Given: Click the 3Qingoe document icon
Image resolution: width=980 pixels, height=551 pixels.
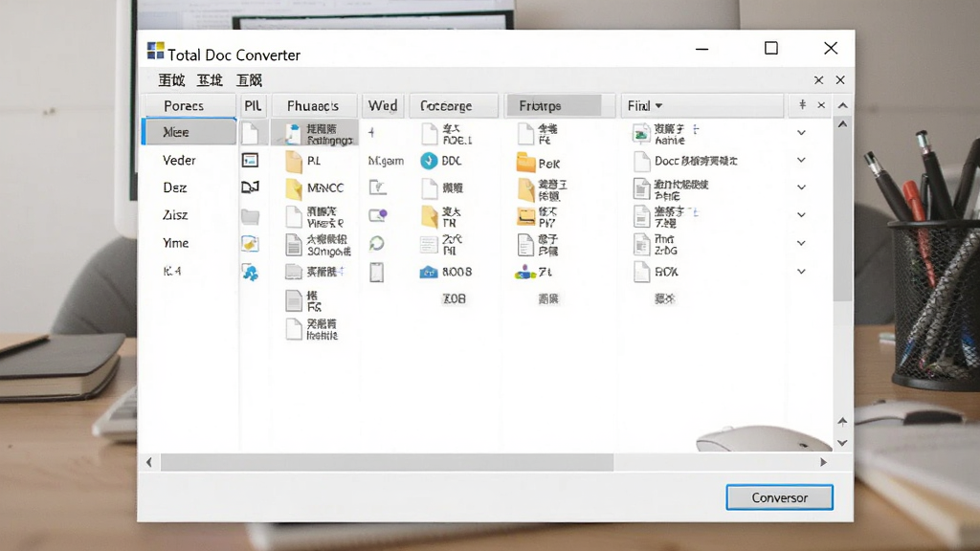Looking at the screenshot, I should [x=294, y=245].
